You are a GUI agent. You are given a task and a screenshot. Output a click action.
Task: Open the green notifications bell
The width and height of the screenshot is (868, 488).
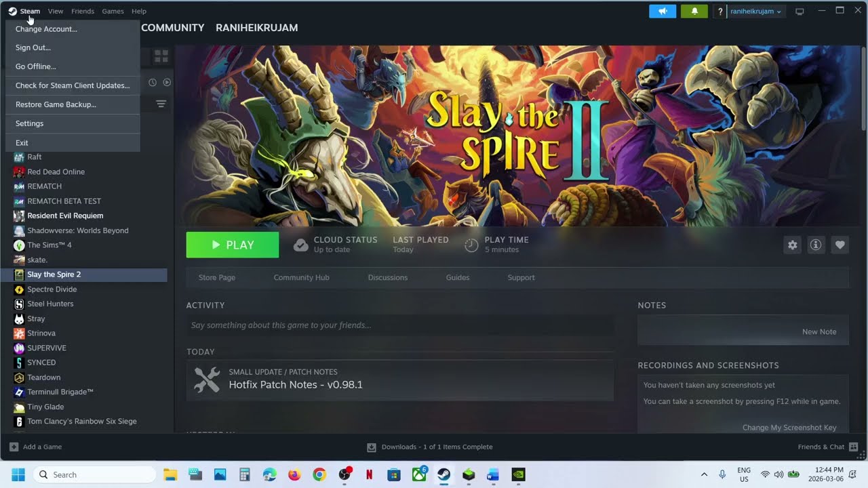tap(694, 11)
